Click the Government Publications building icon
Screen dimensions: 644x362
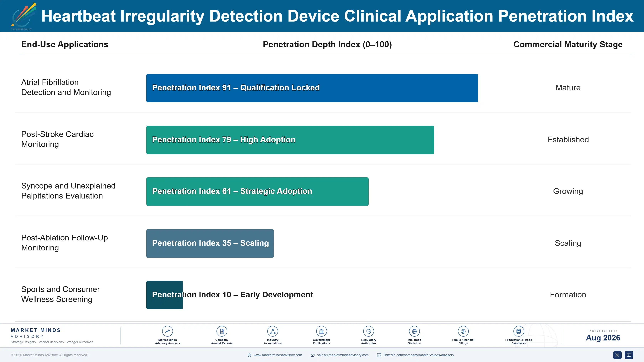[x=321, y=331]
